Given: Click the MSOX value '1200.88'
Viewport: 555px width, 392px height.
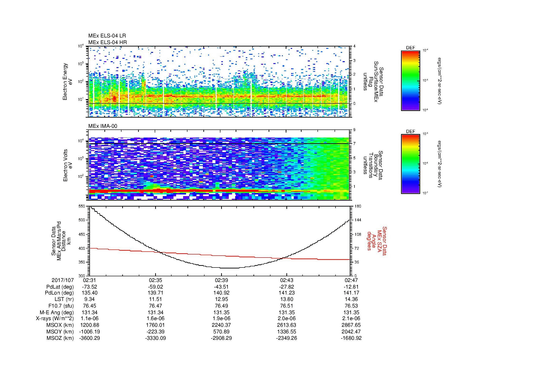Looking at the screenshot, I should tap(89, 325).
